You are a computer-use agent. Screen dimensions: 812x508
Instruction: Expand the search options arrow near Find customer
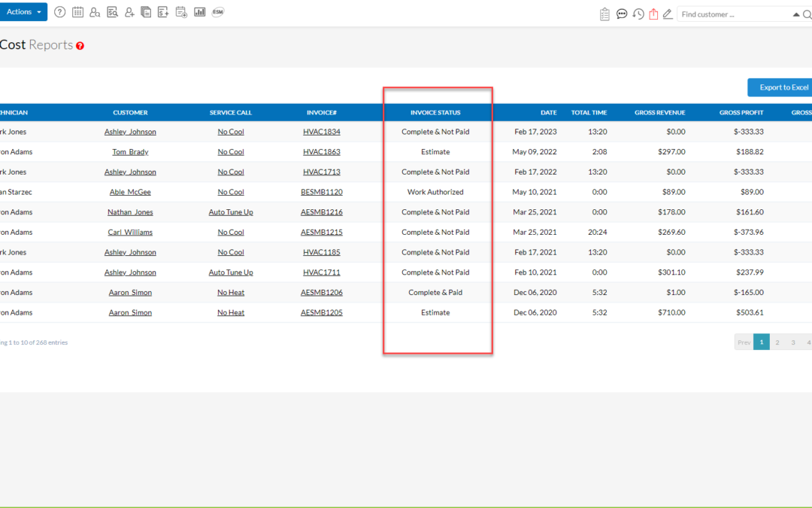click(x=795, y=14)
